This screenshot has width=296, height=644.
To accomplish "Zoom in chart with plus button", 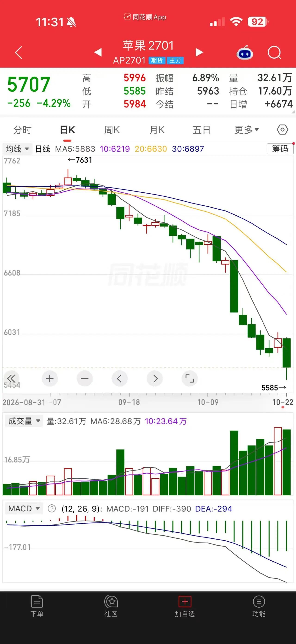I will click(50, 378).
